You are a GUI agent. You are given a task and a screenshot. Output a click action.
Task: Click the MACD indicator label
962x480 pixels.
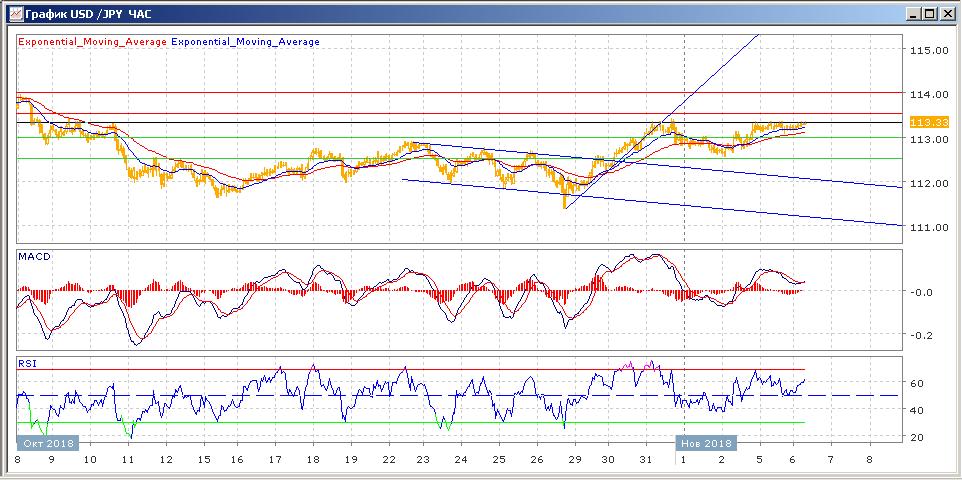[x=35, y=256]
